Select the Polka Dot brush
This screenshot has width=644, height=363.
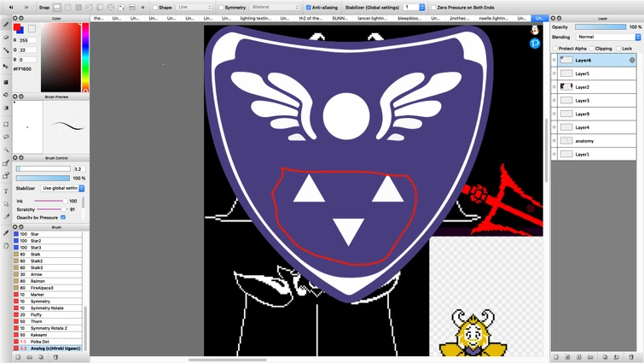48,342
